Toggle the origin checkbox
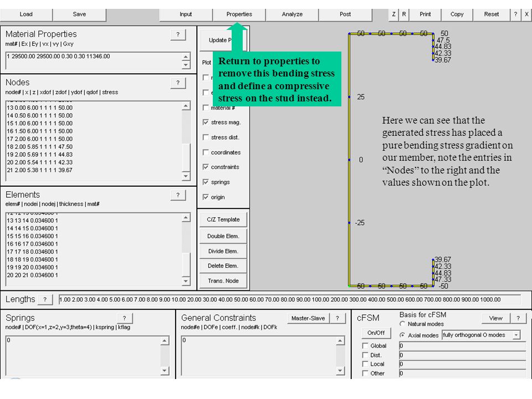Image resolution: width=532 pixels, height=399 pixels. (206, 197)
